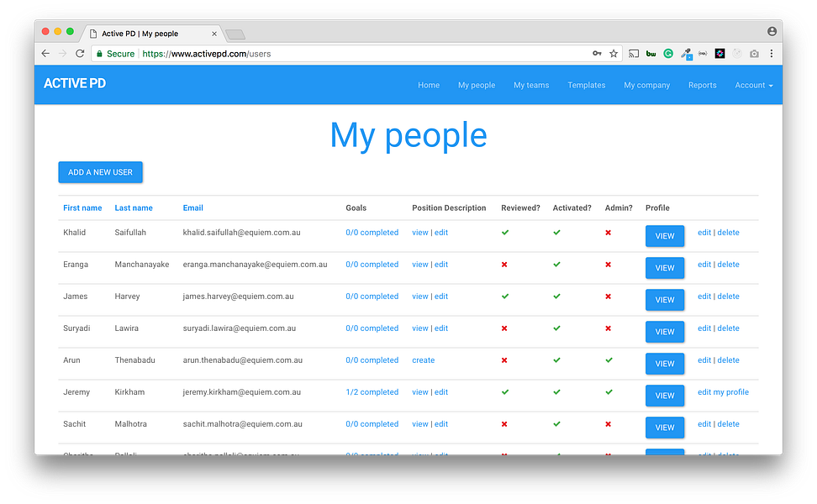Click VIEW profile button for Eranga
This screenshot has width=817, height=504.
[x=665, y=268]
